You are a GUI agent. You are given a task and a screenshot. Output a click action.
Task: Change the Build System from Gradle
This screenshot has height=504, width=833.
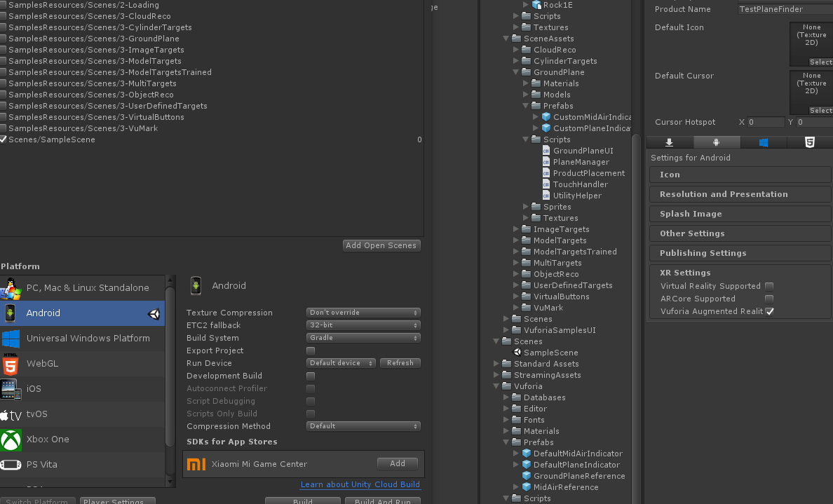[363, 337]
